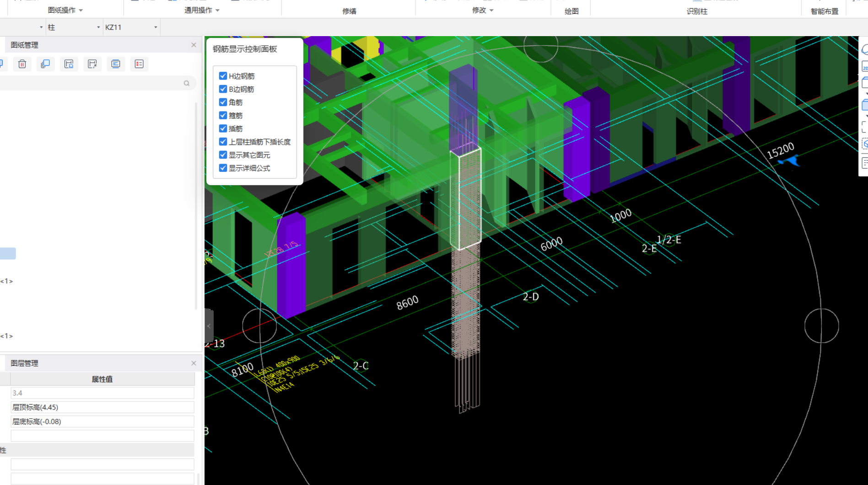Click the empty field below 层底标高

pyautogui.click(x=102, y=436)
